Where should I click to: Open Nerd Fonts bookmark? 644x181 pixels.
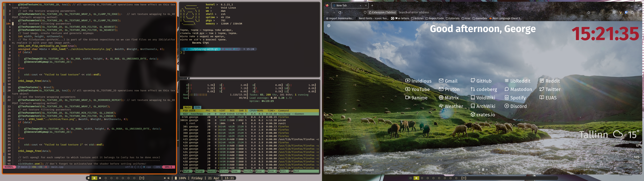[x=372, y=18]
